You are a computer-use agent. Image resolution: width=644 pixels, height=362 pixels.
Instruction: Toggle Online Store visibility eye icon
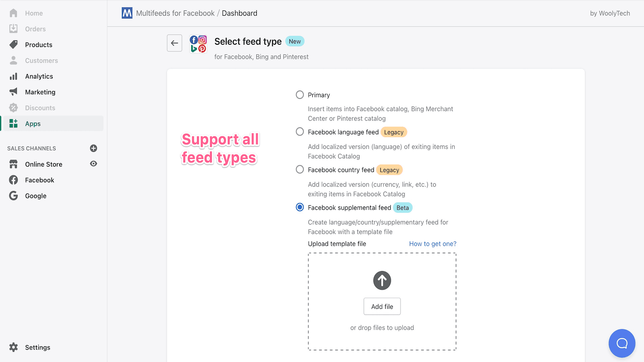point(93,164)
